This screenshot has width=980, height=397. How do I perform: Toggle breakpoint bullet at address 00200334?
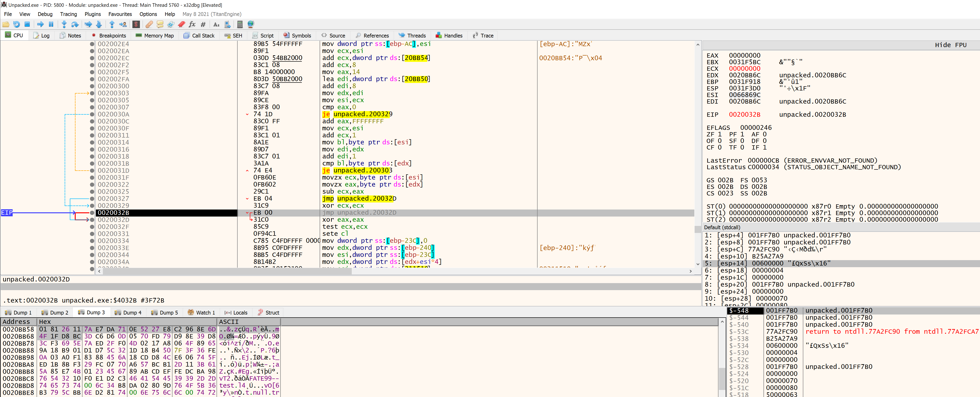pos(92,241)
